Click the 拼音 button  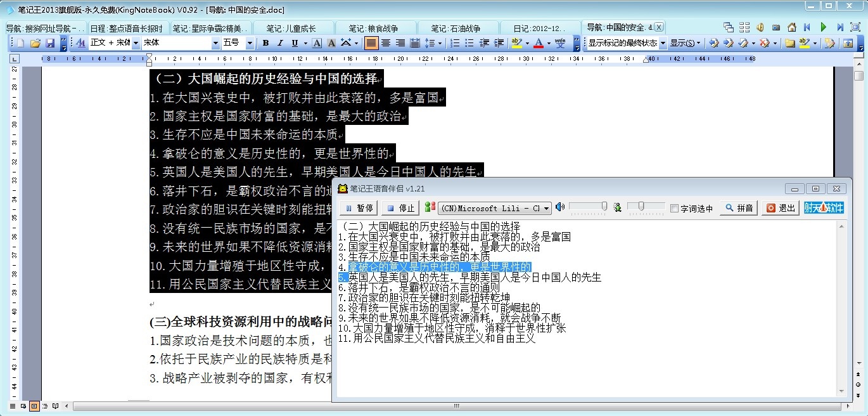pos(739,208)
